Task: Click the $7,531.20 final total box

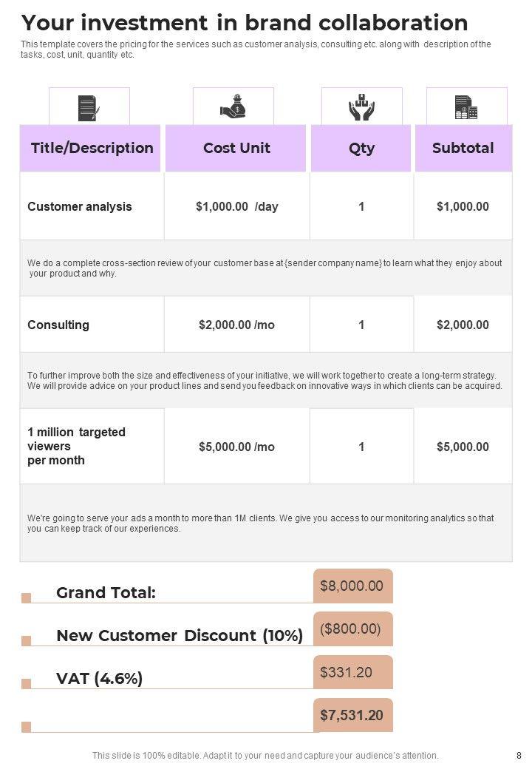Action: 352,715
